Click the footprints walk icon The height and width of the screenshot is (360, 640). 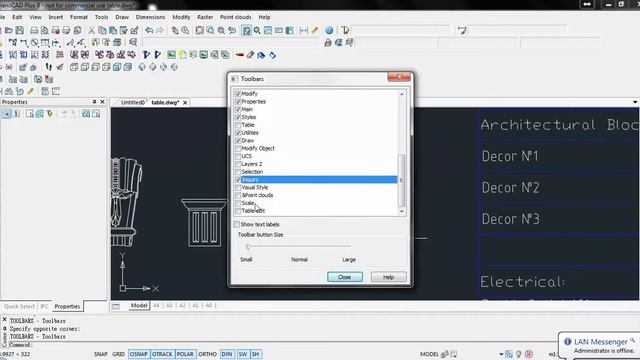click(x=49, y=67)
